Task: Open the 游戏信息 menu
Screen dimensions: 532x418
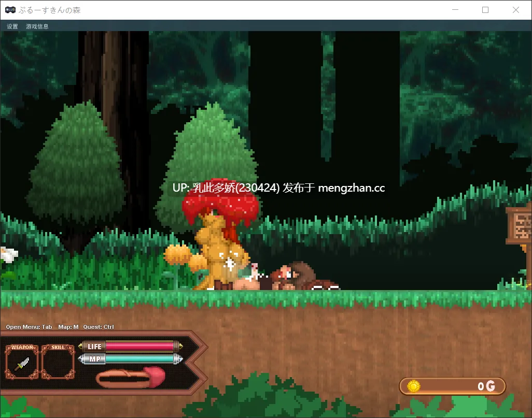Action: click(37, 26)
